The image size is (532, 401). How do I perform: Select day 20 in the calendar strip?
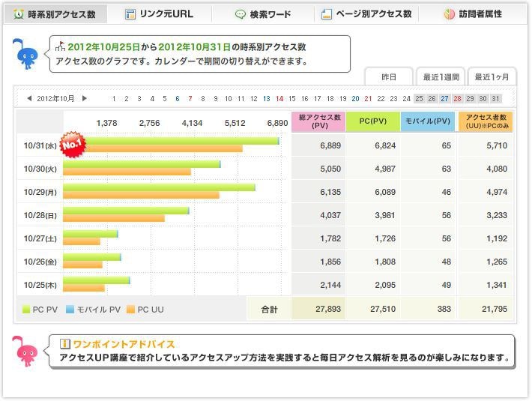(355, 99)
